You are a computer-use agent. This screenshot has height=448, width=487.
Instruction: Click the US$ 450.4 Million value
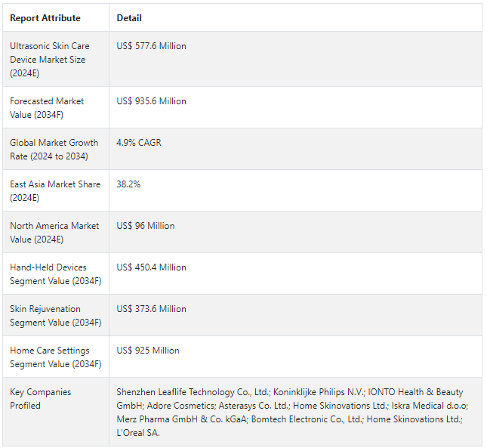pos(151,267)
